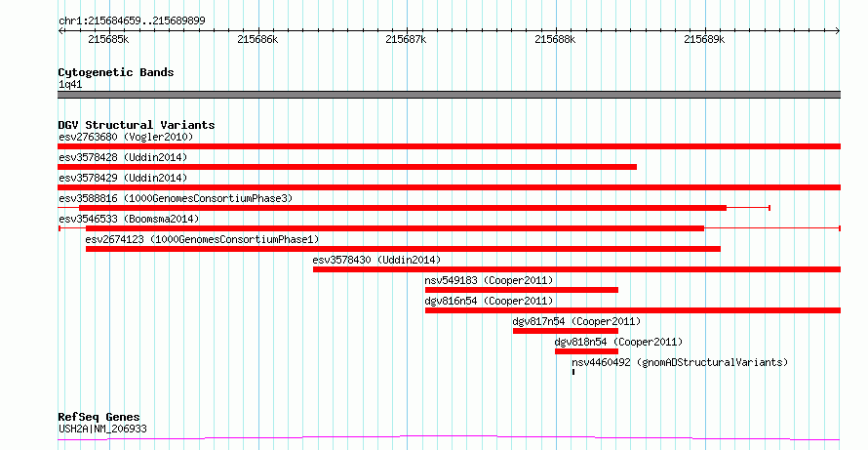Image resolution: width=868 pixels, height=450 pixels.
Task: Open esv2674123 (1000GenomesConsortiumPhase1) label
Action: click(x=202, y=239)
